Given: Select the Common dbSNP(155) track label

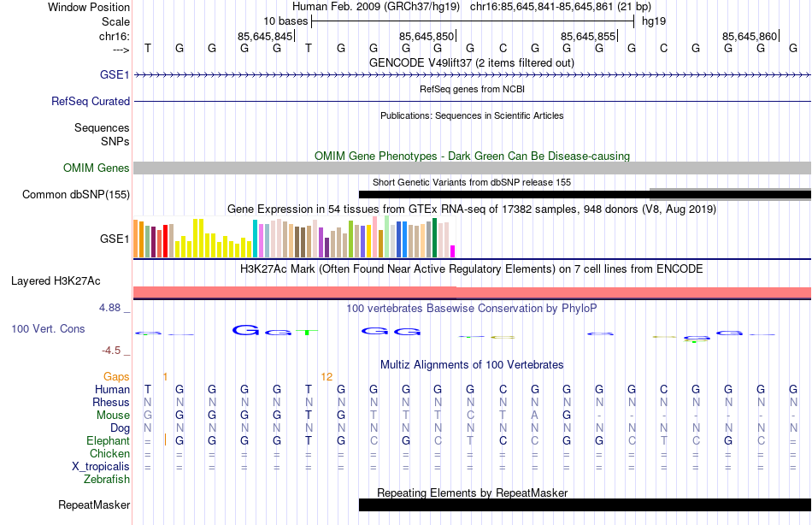Looking at the screenshot, I should pyautogui.click(x=76, y=194).
